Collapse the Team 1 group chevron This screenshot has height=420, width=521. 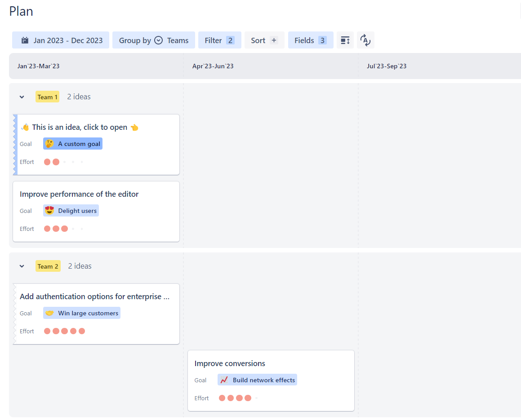click(x=22, y=97)
